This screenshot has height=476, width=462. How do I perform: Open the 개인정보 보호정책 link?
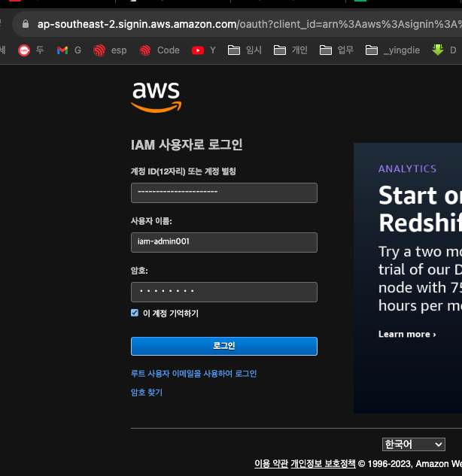[323, 463]
